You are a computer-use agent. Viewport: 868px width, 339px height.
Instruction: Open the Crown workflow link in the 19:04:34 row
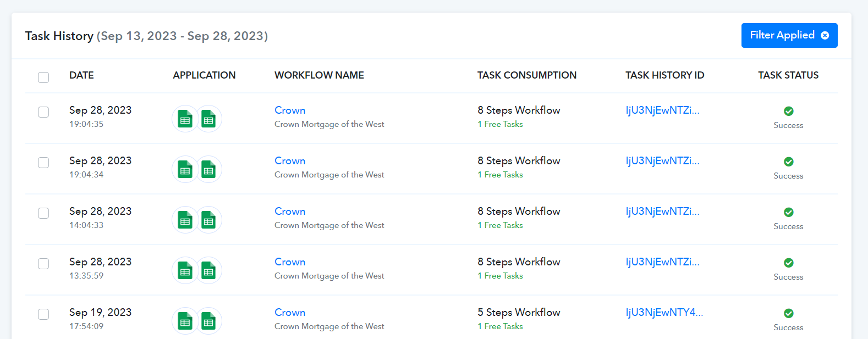tap(290, 161)
